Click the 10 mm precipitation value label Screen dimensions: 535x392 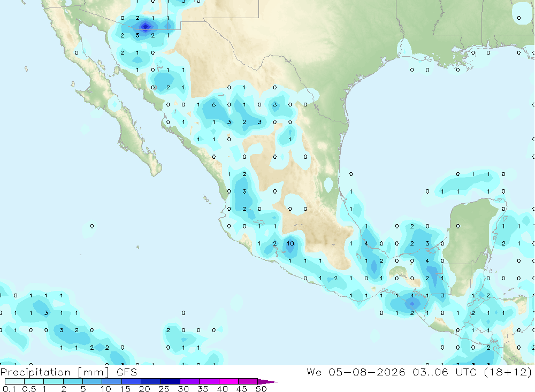[290, 243]
